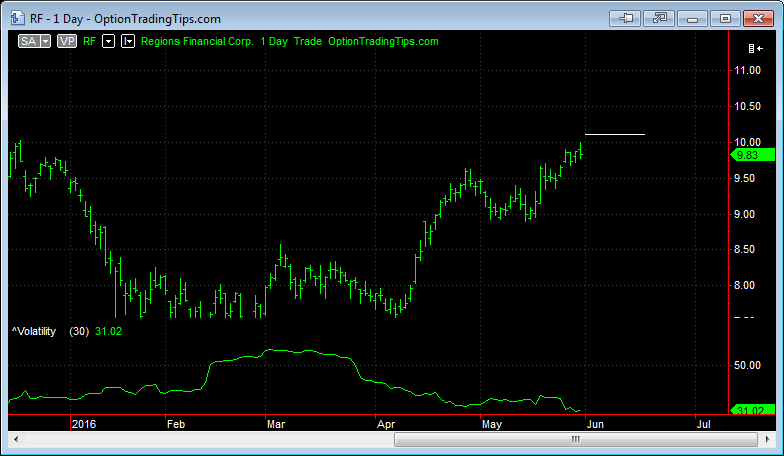Detach the chart window with pop-out button
The image size is (784, 456).
[659, 18]
